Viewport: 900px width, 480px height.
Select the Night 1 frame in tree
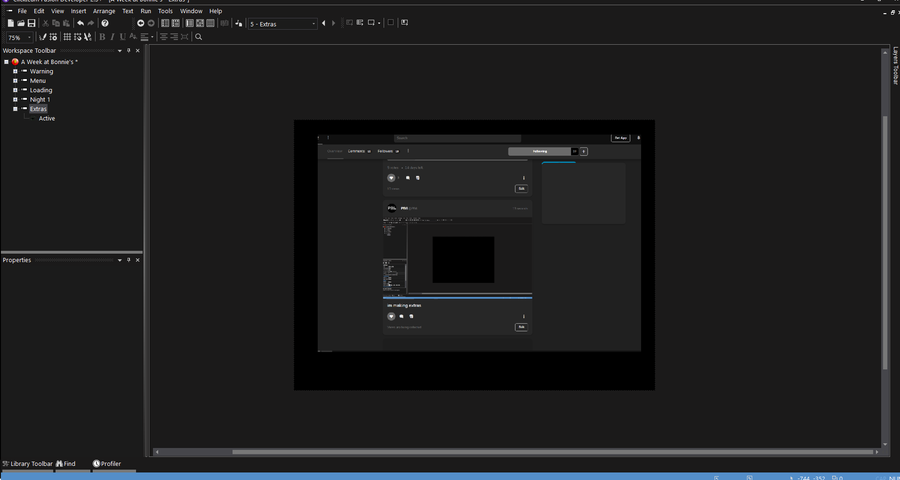point(40,99)
